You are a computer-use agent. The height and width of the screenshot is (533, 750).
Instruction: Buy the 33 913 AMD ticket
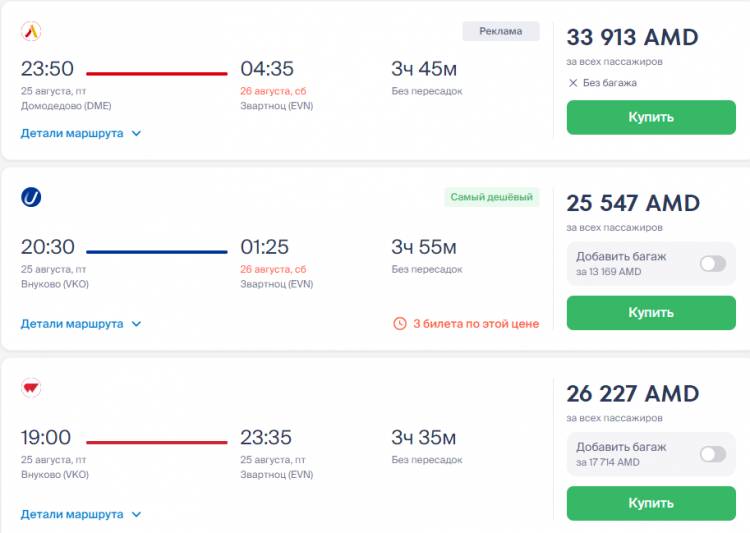pos(651,117)
